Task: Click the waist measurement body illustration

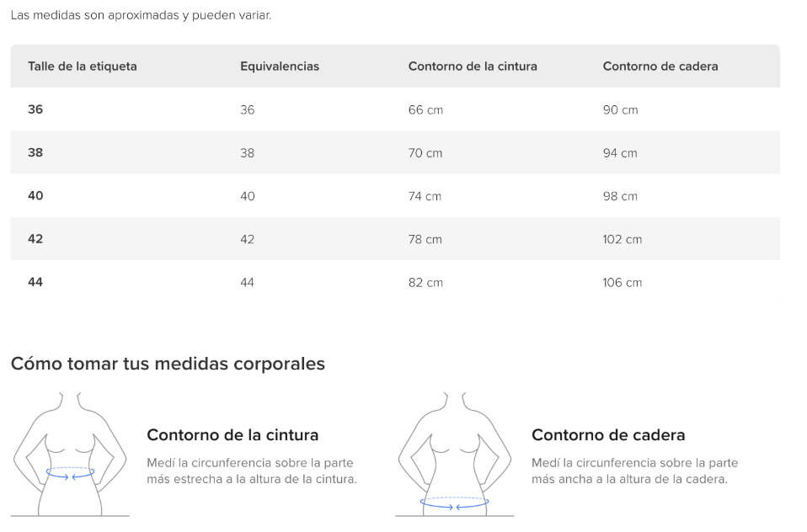Action: click(x=70, y=455)
